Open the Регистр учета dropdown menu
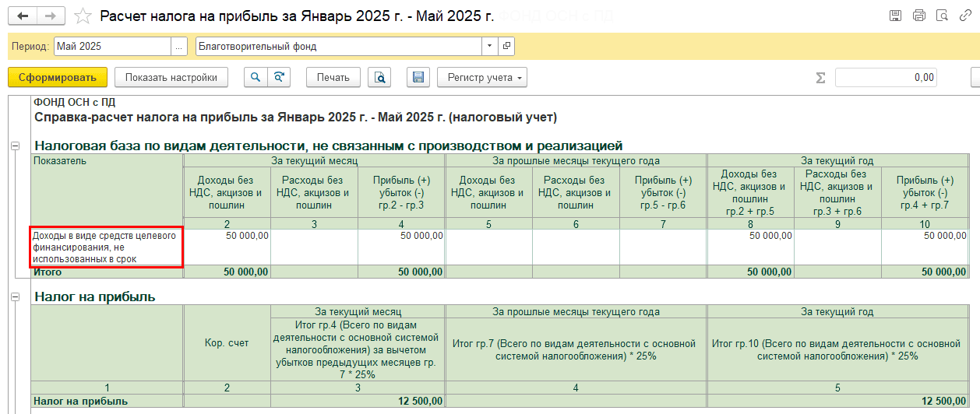 pyautogui.click(x=482, y=77)
